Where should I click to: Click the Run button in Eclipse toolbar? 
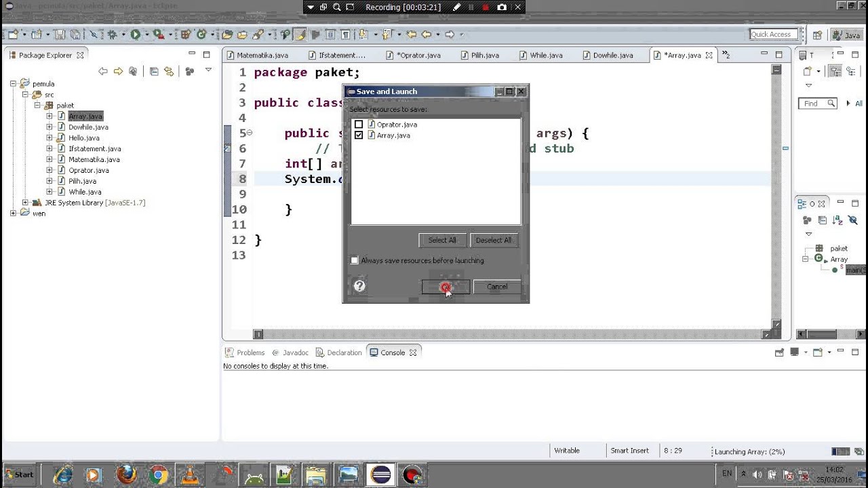pos(136,34)
